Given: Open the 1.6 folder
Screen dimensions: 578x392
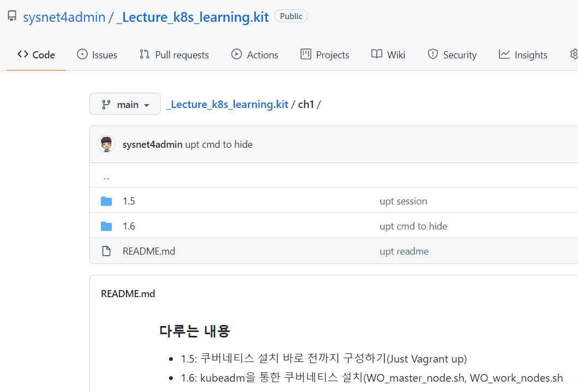Looking at the screenshot, I should [x=129, y=226].
